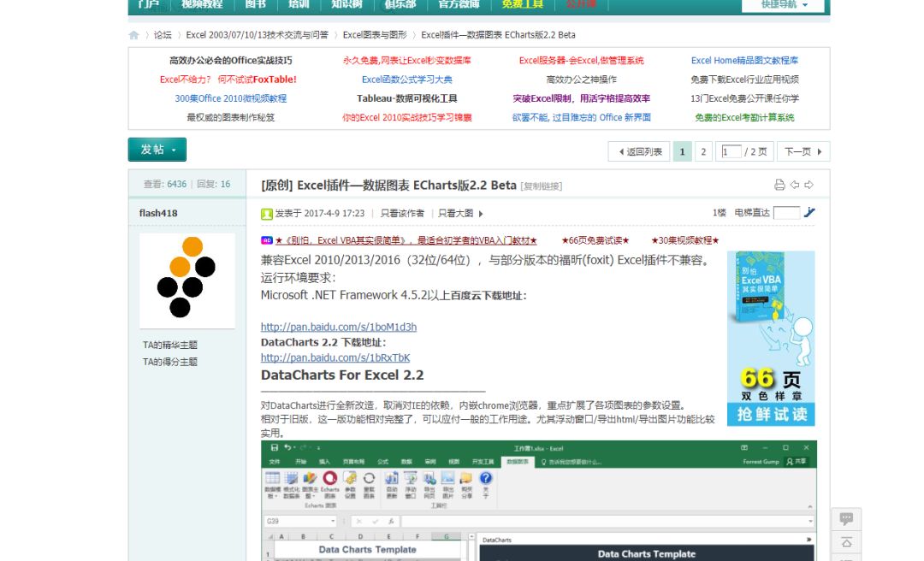Open the 别怕，Excel VBA其实很简单 ad link
Image resolution: width=924 pixels, height=561 pixels.
[x=406, y=240]
